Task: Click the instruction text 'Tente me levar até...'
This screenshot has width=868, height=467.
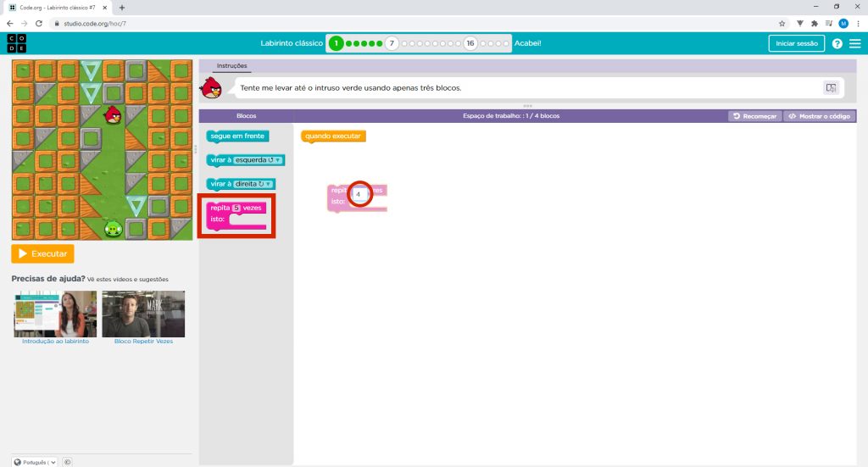Action: point(350,88)
